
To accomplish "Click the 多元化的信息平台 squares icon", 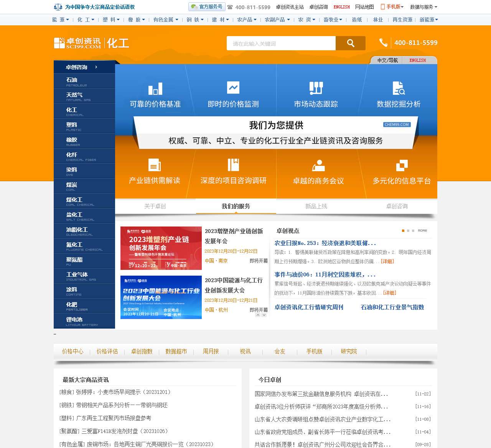I will [402, 165].
